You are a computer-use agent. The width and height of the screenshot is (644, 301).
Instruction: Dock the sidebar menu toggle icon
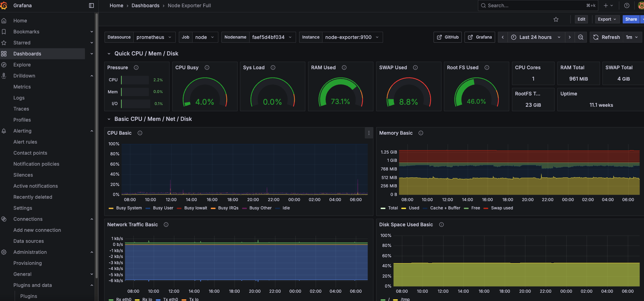(91, 6)
